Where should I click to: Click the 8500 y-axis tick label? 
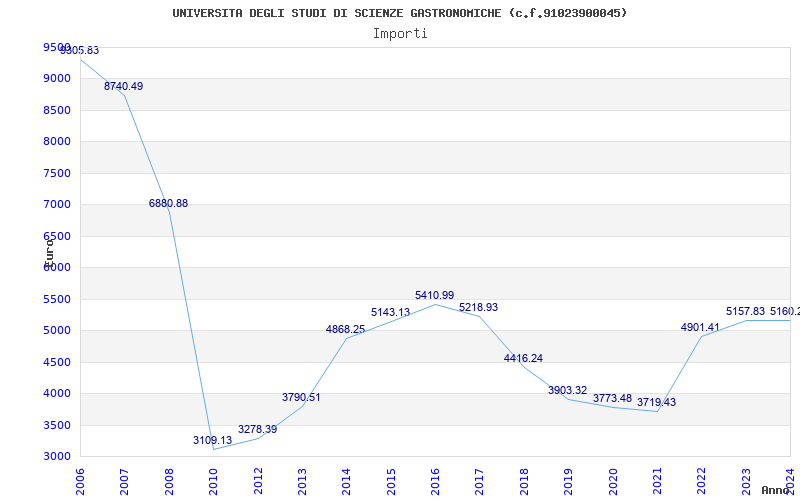[x=57, y=110]
